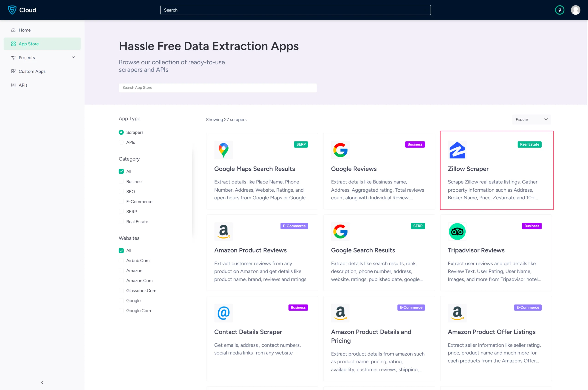Click the E-Commerce tag on Amazon Product Reviews card
588x390 pixels.
[294, 226]
